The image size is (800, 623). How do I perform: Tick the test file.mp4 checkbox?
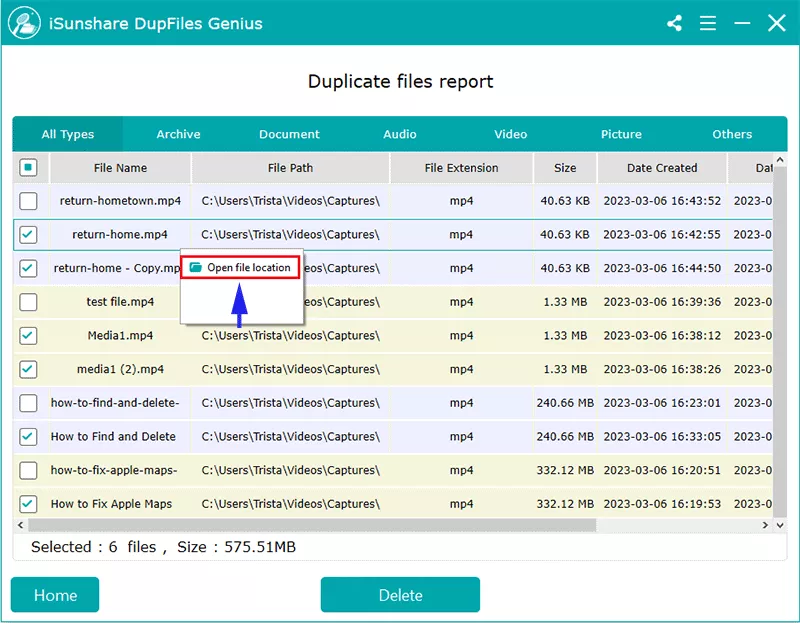point(29,302)
